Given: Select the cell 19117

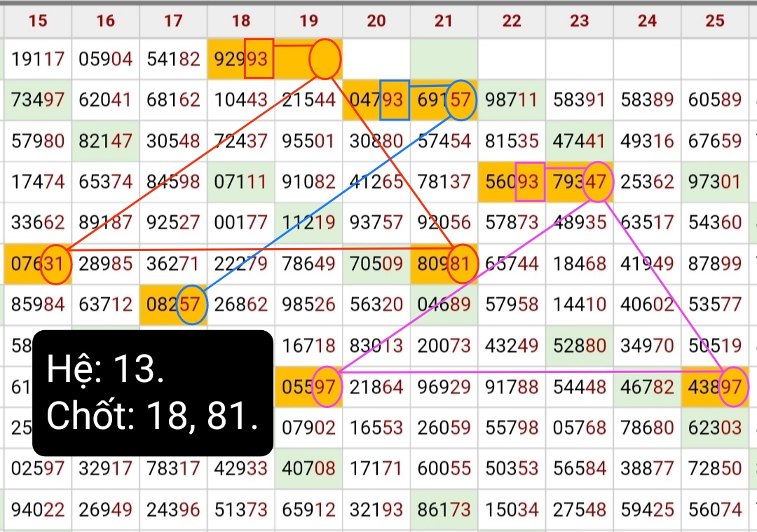Looking at the screenshot, I should [x=38, y=59].
